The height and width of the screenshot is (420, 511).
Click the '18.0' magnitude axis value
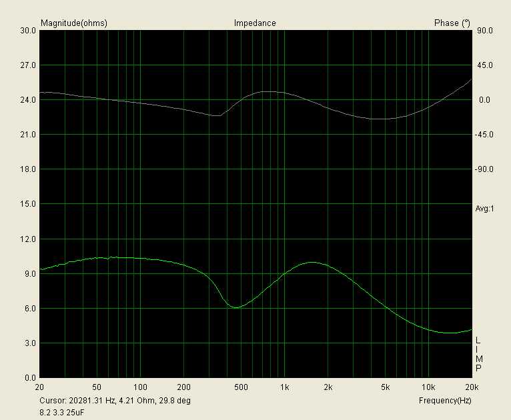28,169
